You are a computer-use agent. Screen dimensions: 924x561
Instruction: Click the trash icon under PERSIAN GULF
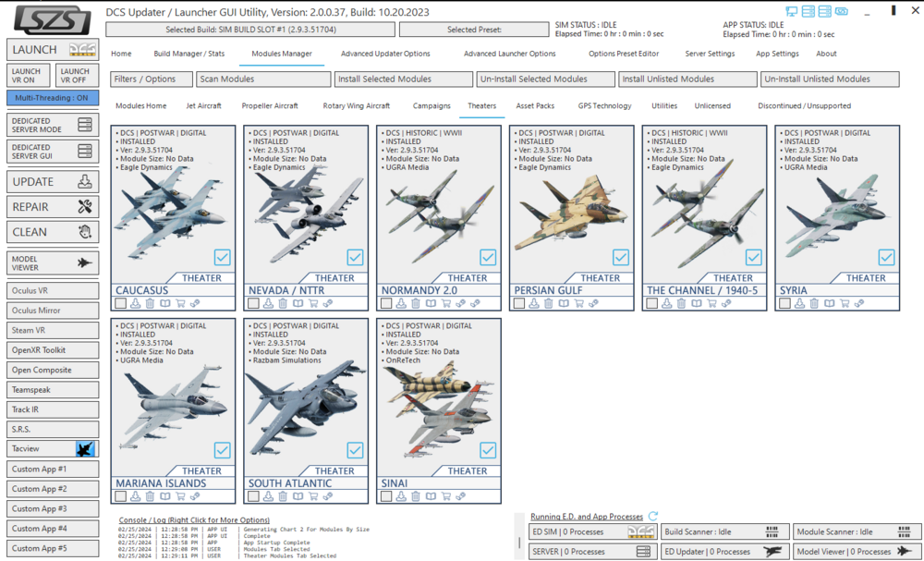pyautogui.click(x=549, y=303)
